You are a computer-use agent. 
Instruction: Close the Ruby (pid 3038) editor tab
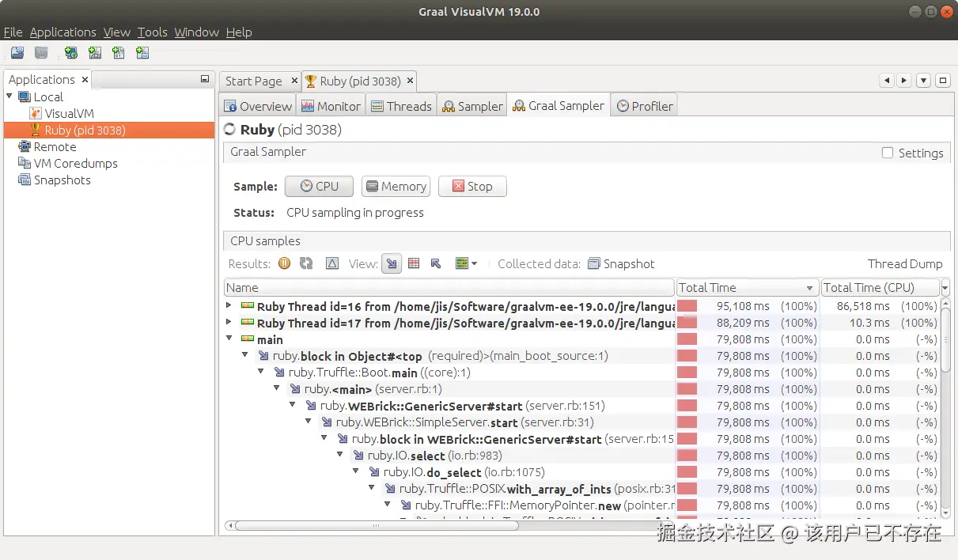(x=409, y=81)
